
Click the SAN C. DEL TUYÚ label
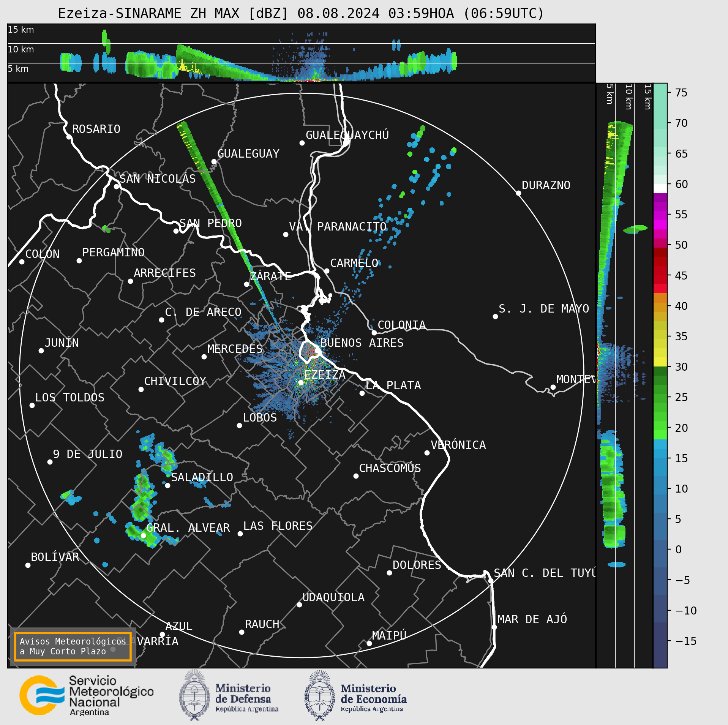545,573
